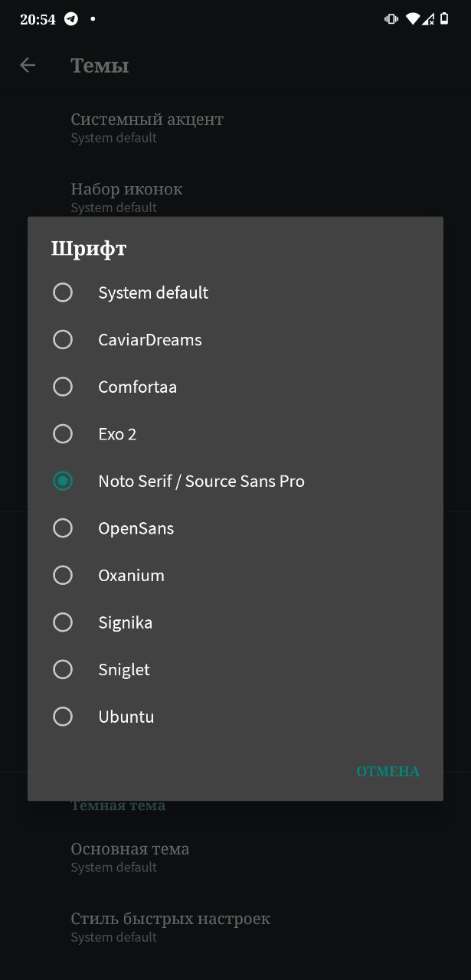Click the ОТМЕНА cancel button
The width and height of the screenshot is (471, 980).
pos(388,772)
